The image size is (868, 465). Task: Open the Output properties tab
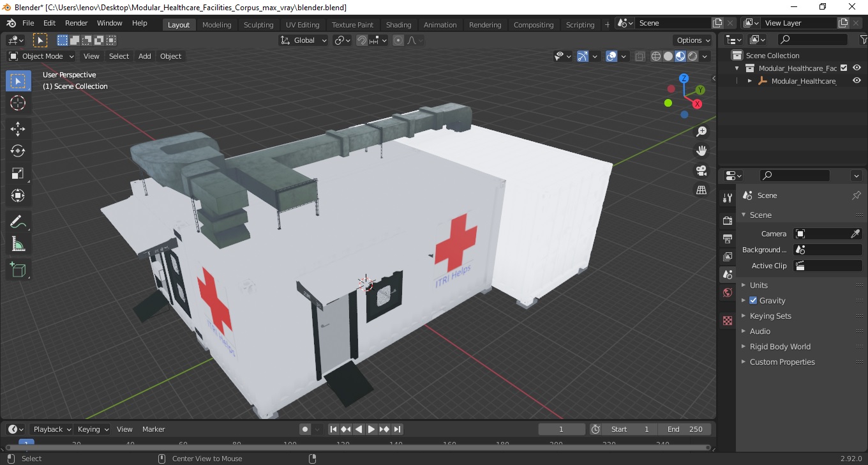click(x=728, y=238)
